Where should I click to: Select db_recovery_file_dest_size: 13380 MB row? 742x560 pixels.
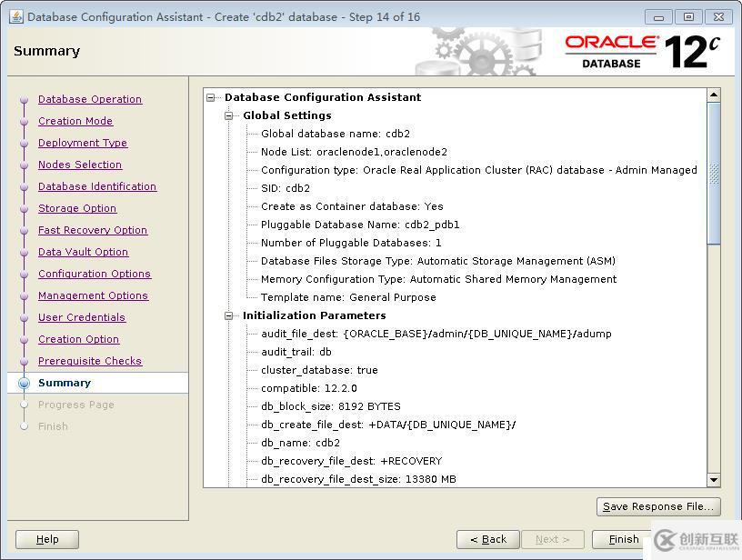coord(358,480)
